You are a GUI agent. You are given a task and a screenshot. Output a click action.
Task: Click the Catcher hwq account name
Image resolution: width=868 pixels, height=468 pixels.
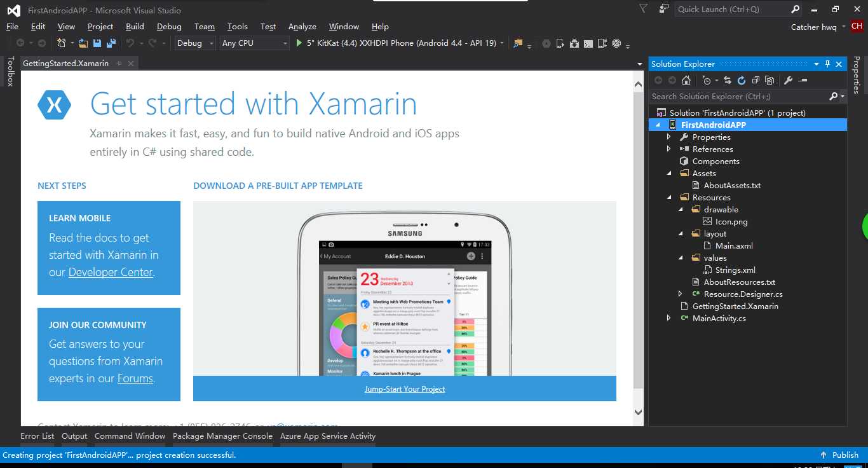[813, 27]
